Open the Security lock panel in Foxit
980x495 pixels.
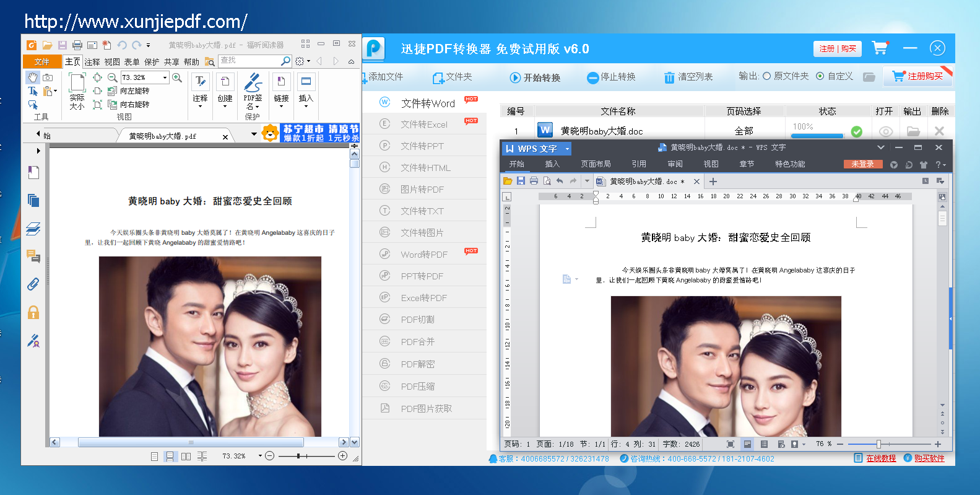click(33, 312)
